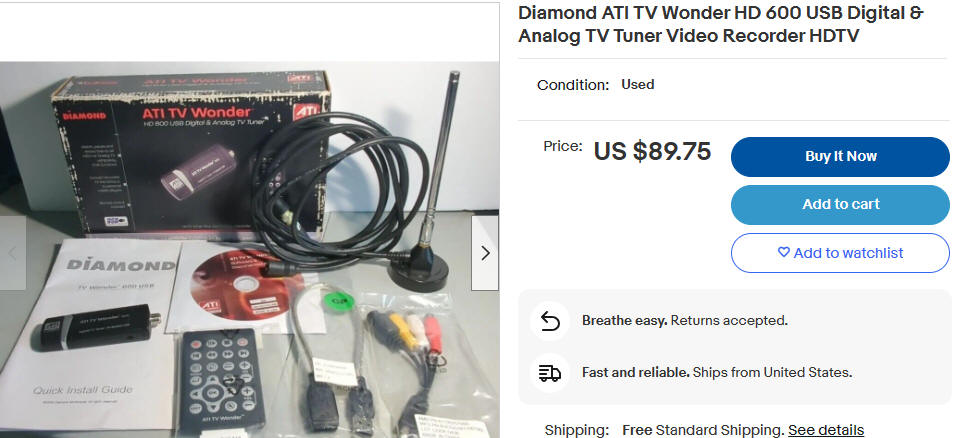Screen dimensions: 960x438
Task: Click the Breathe easy returns accepted text
Action: [684, 320]
